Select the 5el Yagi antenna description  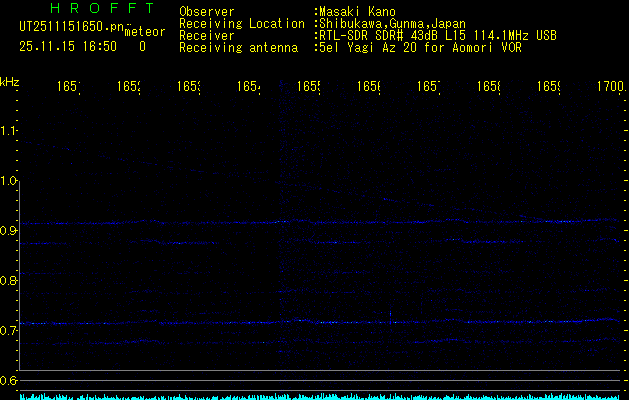420,47
